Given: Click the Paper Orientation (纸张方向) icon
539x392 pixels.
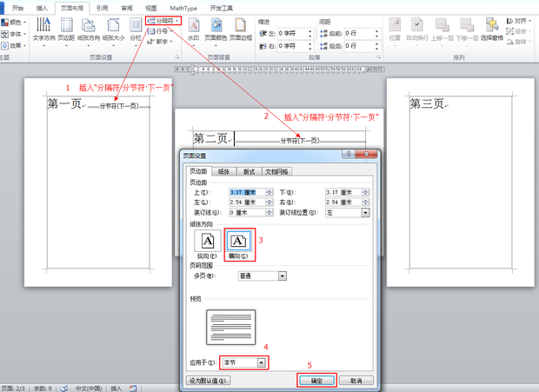Looking at the screenshot, I should 89,30.
